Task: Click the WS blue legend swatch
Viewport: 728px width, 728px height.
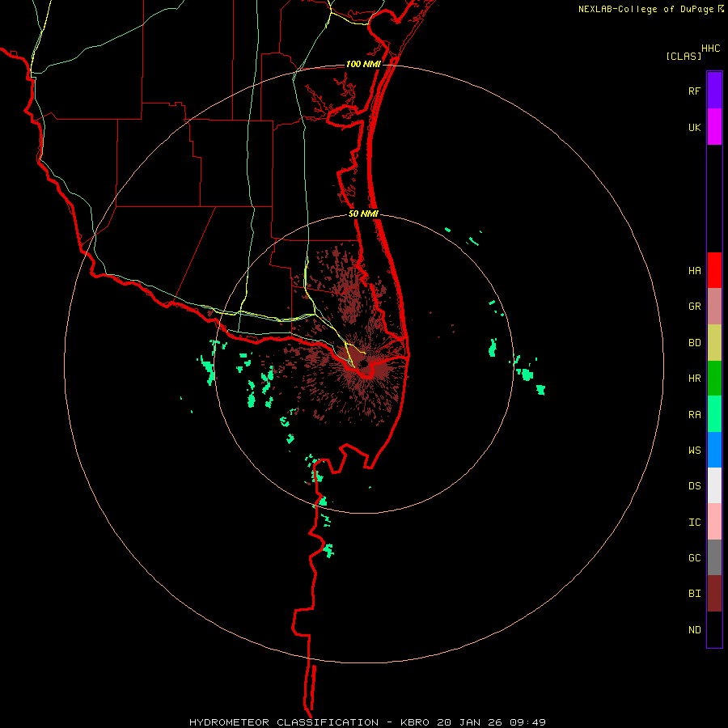Action: [x=714, y=450]
